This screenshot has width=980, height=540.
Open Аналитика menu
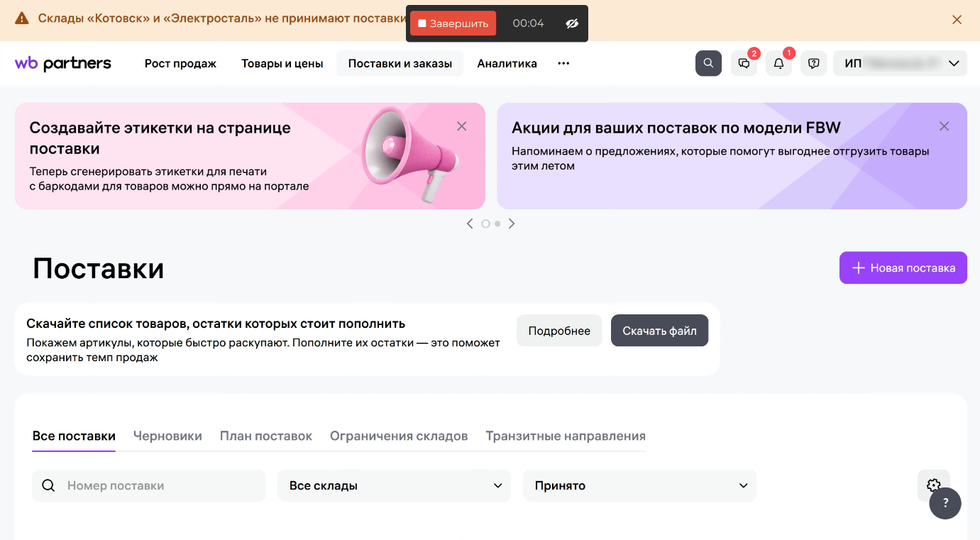tap(507, 63)
